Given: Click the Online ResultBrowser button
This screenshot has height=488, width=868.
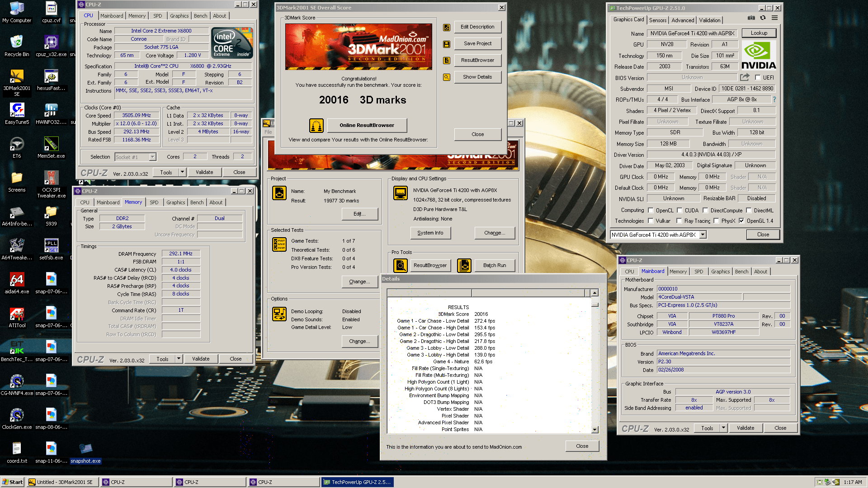Looking at the screenshot, I should (367, 125).
